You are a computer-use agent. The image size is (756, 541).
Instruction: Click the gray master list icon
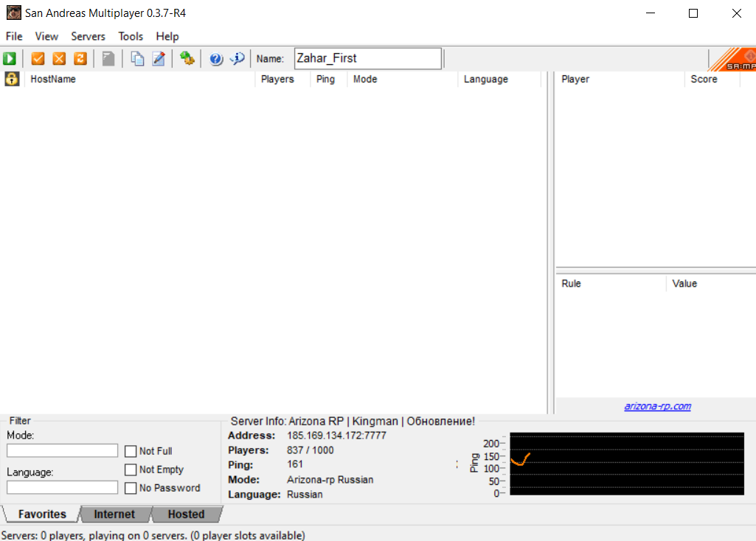tap(108, 59)
